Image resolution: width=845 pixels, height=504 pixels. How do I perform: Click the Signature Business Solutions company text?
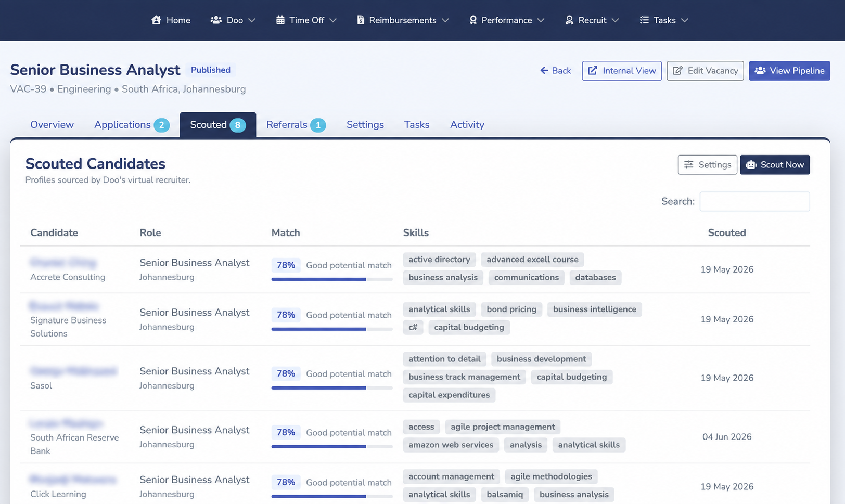68,327
